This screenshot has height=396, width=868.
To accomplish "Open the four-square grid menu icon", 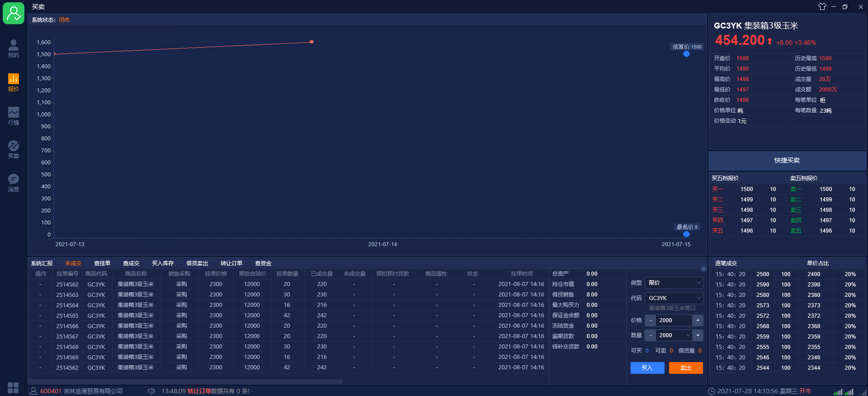I will (x=13, y=388).
